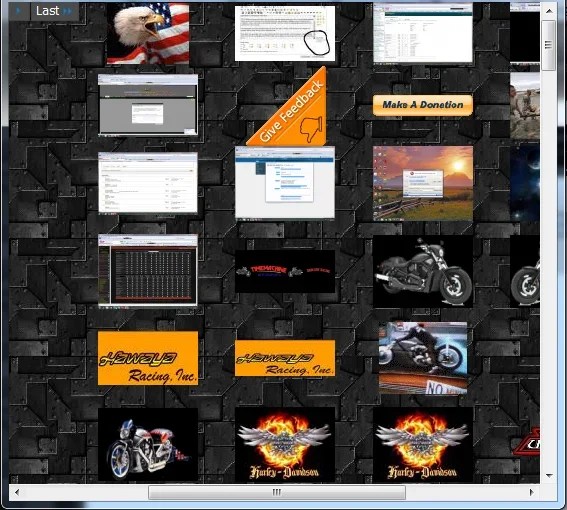This screenshot has height=510, width=567.
Task: Click the vertical scrollbar down arrow
Action: 549,475
